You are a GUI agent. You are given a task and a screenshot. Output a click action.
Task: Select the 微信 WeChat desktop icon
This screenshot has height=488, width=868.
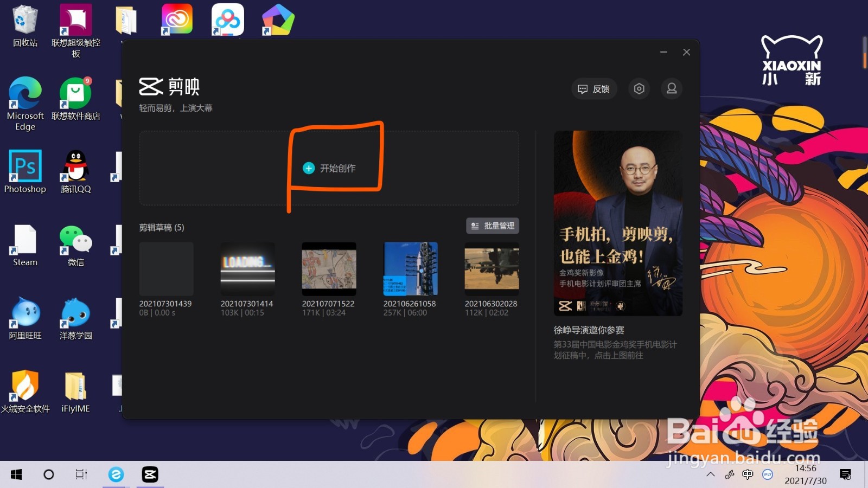point(76,245)
